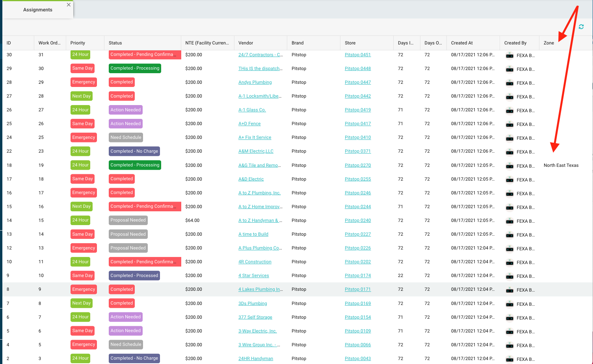Click the FEXA bot avatar in row 30
Image resolution: width=593 pixels, height=364 pixels.
509,55
